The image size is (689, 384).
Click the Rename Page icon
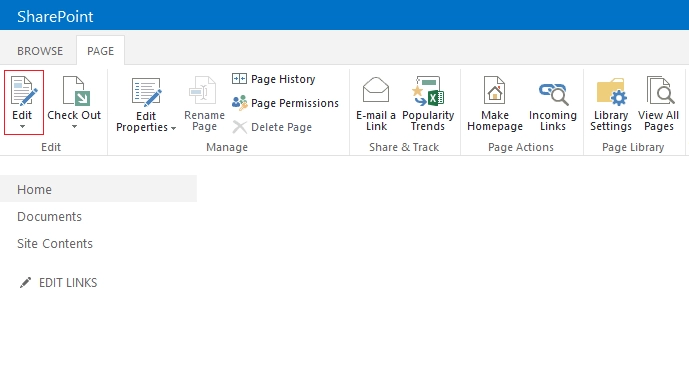tap(203, 91)
